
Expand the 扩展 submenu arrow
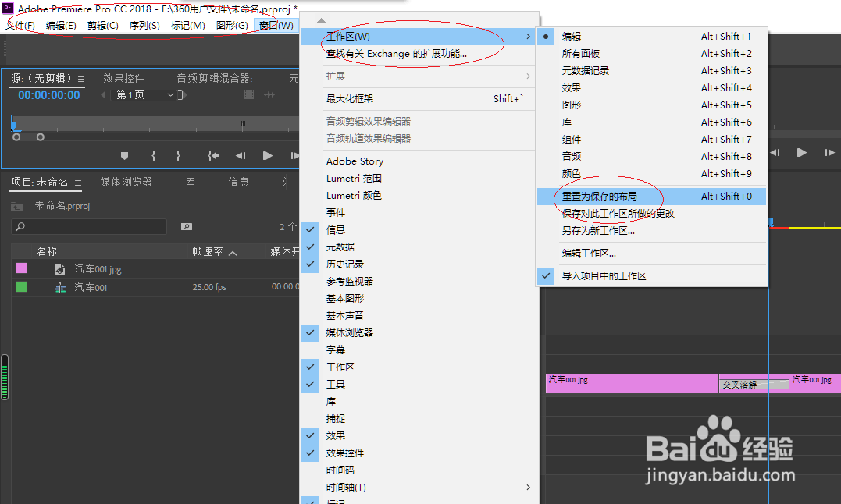pyautogui.click(x=528, y=76)
